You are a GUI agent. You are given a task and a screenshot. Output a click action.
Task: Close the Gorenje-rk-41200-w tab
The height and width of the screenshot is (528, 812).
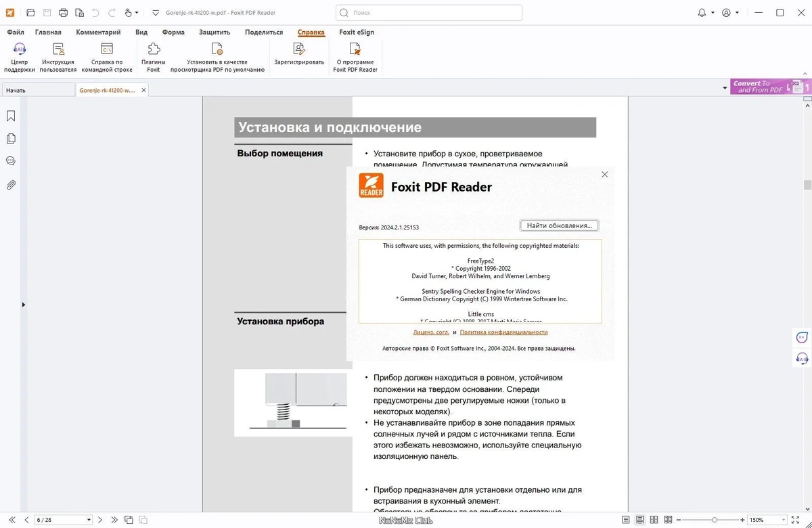point(143,90)
